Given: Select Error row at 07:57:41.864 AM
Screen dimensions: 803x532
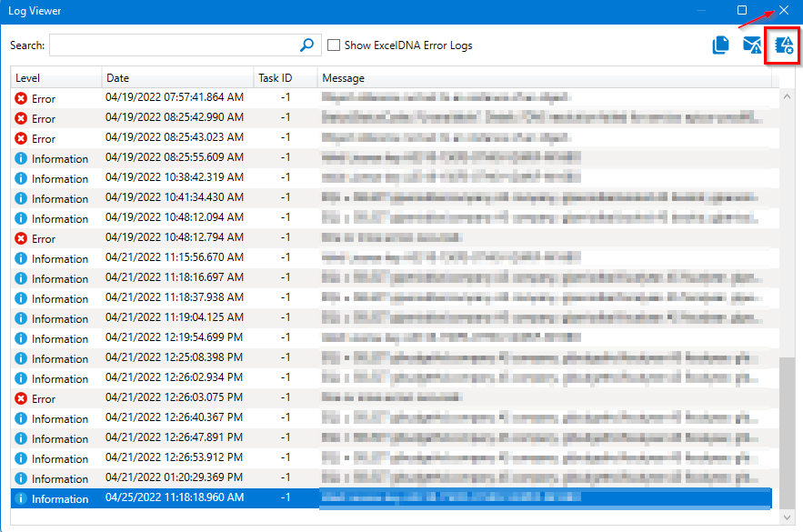Looking at the screenshot, I should [391, 98].
